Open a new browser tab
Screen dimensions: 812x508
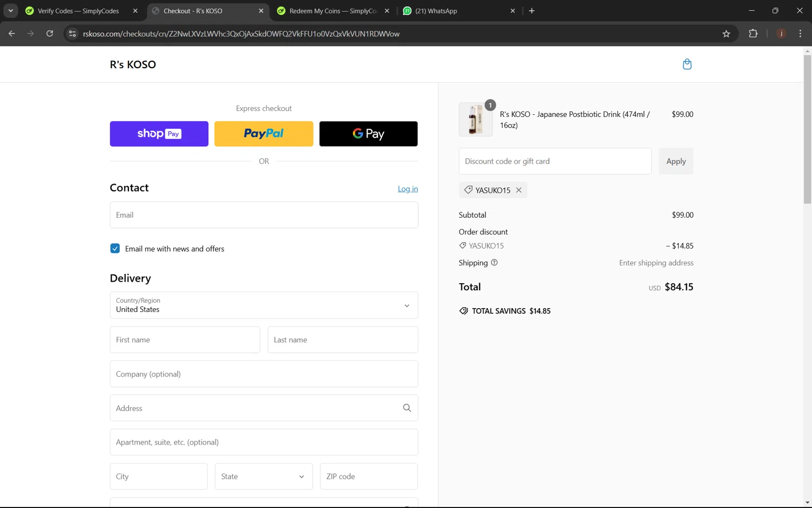(x=532, y=11)
